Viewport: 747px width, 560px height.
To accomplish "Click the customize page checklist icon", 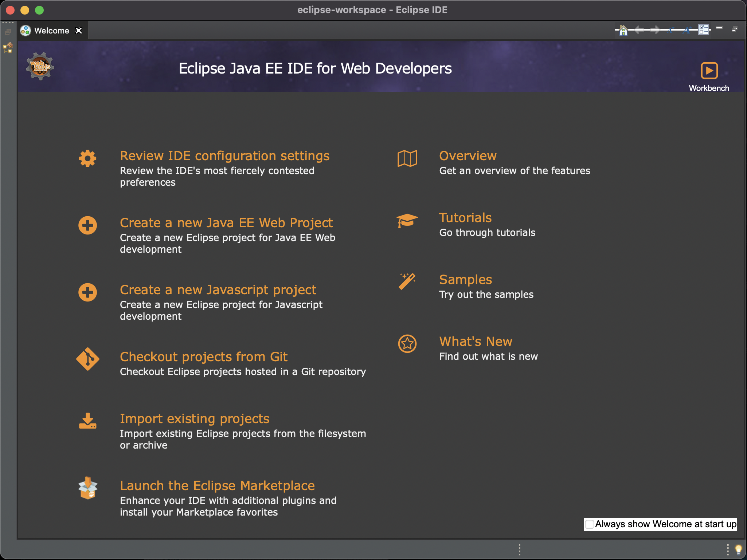I will click(x=703, y=30).
